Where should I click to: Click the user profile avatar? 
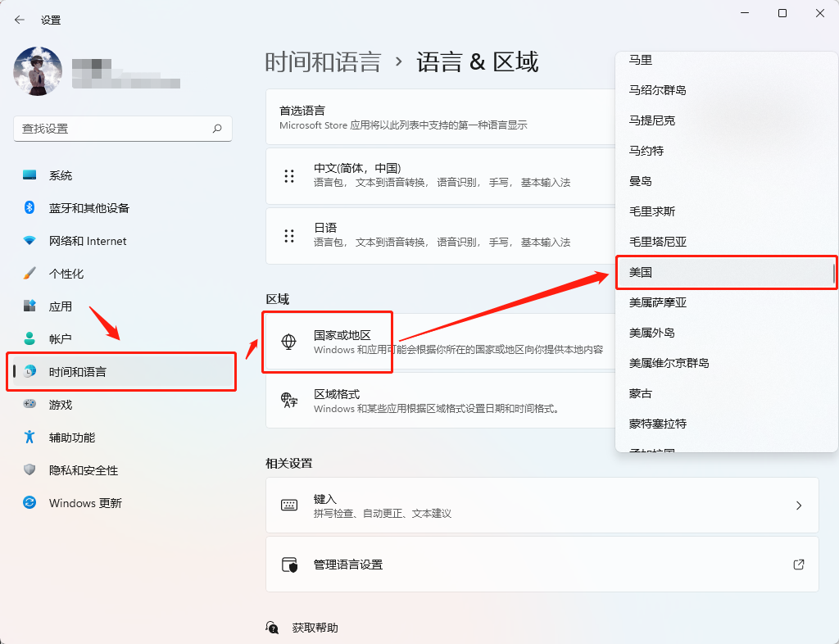pos(38,71)
